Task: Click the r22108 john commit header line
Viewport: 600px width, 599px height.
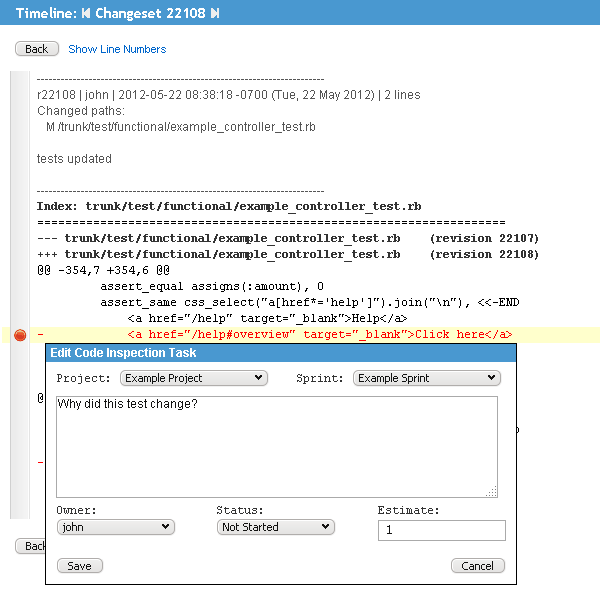Action: click(x=229, y=95)
